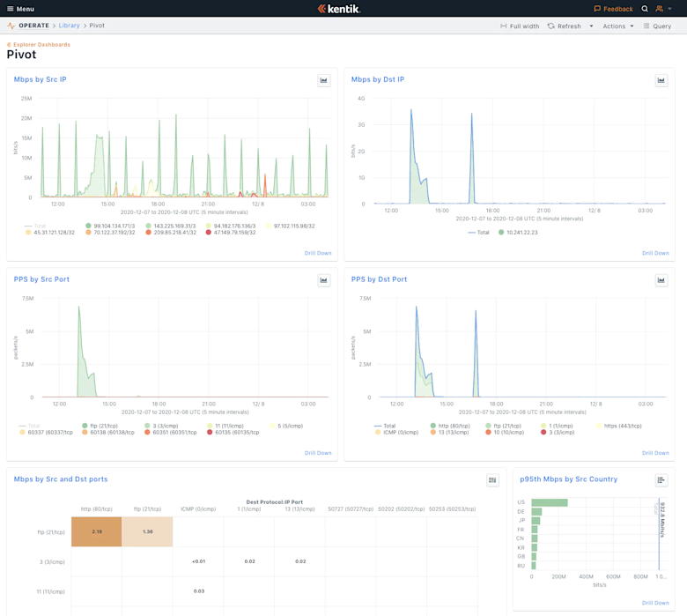The width and height of the screenshot is (687, 616).
Task: Drill Down on PPS by Dst Port
Action: pyautogui.click(x=655, y=453)
